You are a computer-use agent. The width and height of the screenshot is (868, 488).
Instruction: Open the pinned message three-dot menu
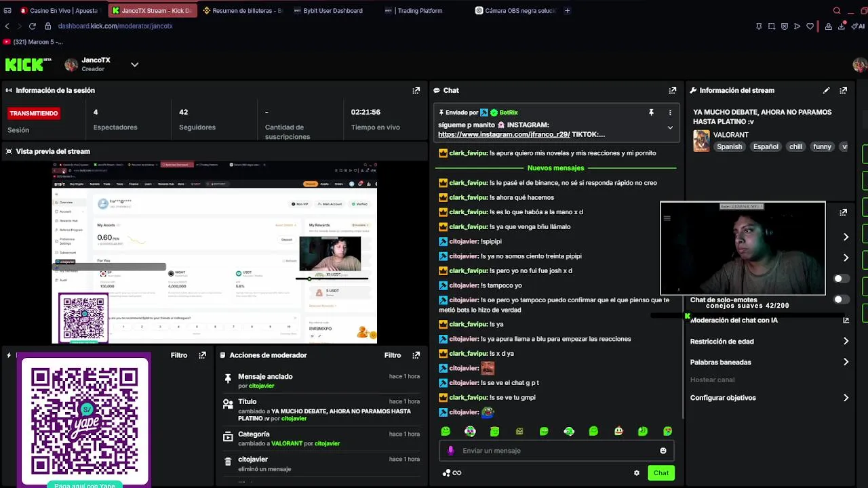(670, 113)
